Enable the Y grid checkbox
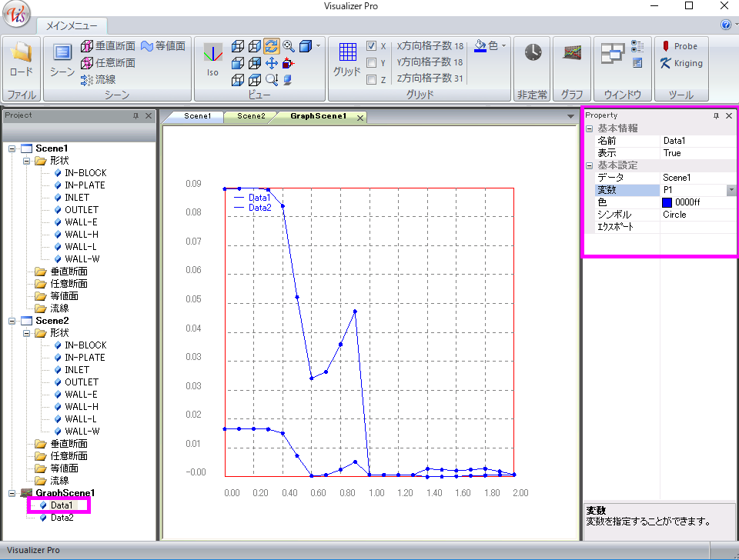Viewport: 739px width, 560px height. (x=371, y=63)
